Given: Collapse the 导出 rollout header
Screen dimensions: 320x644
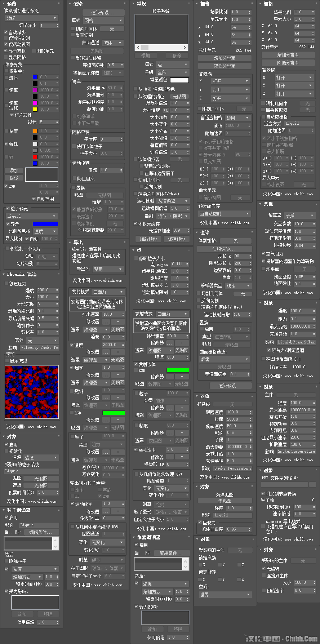Looking at the screenshot, I should click(x=78, y=243).
